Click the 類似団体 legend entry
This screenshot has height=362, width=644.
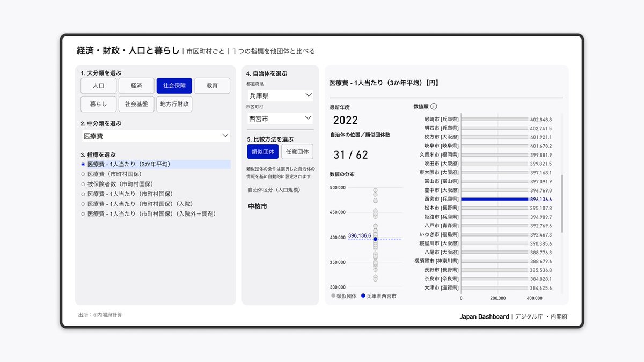344,296
